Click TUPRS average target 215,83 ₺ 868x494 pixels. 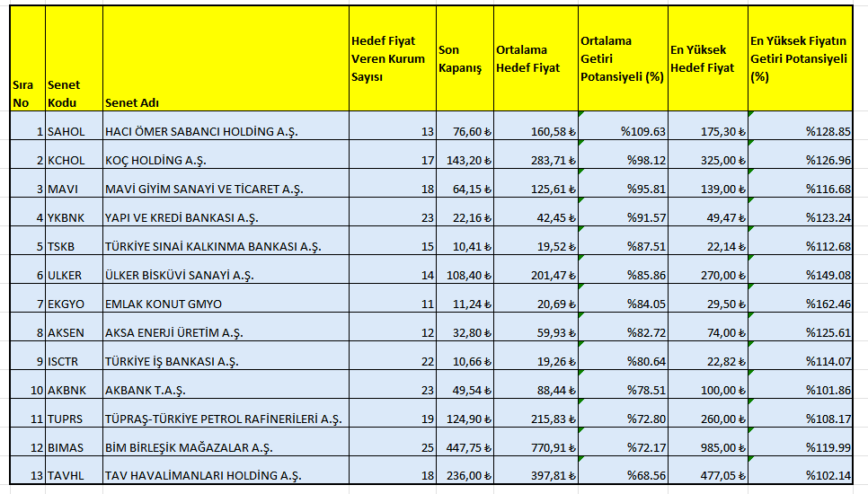click(x=536, y=413)
